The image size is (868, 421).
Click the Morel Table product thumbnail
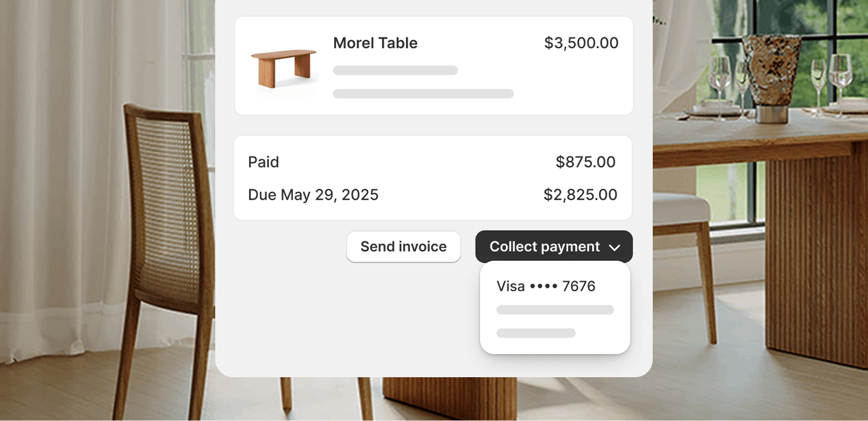coord(284,68)
